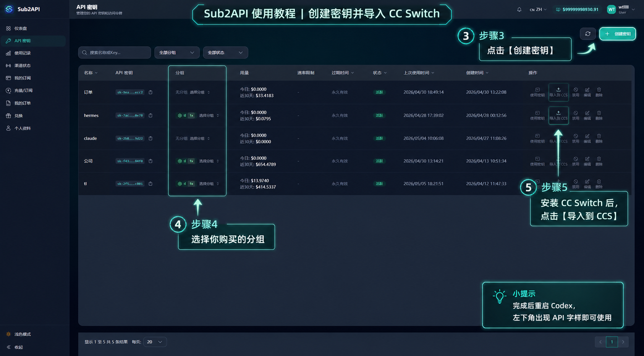
Task: Refresh the API key list
Action: click(588, 34)
